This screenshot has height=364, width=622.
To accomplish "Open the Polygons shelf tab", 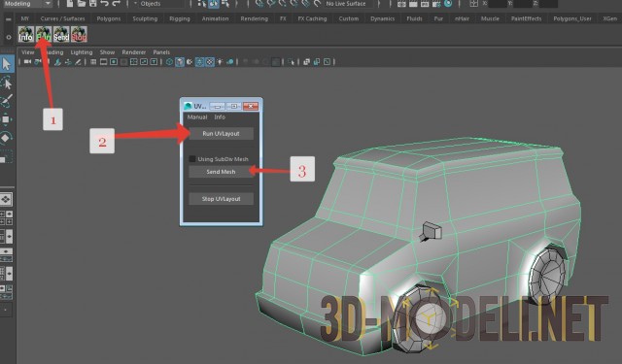I will (109, 18).
